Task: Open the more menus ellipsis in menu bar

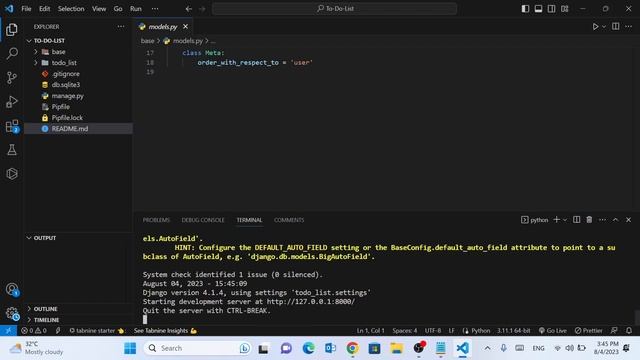Action: point(155,9)
